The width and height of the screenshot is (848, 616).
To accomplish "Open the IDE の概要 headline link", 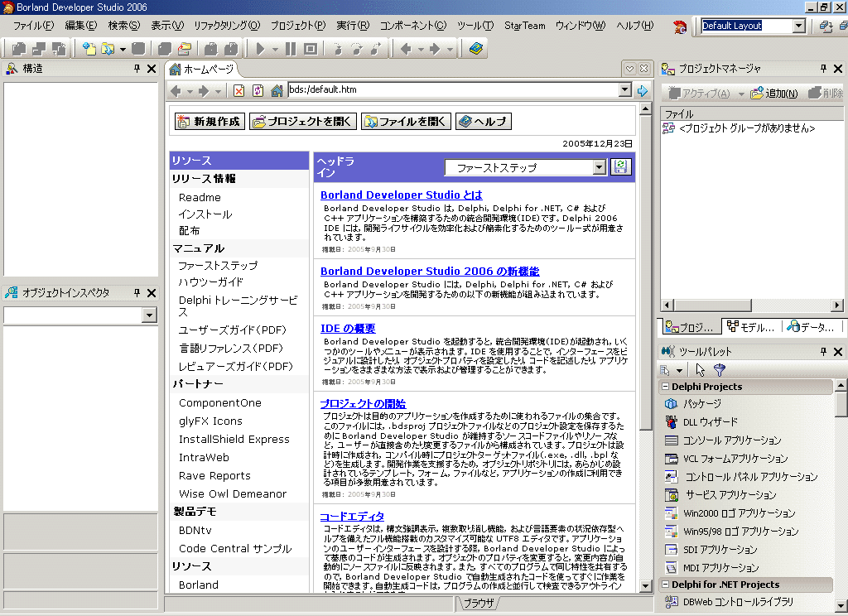I will tap(348, 328).
